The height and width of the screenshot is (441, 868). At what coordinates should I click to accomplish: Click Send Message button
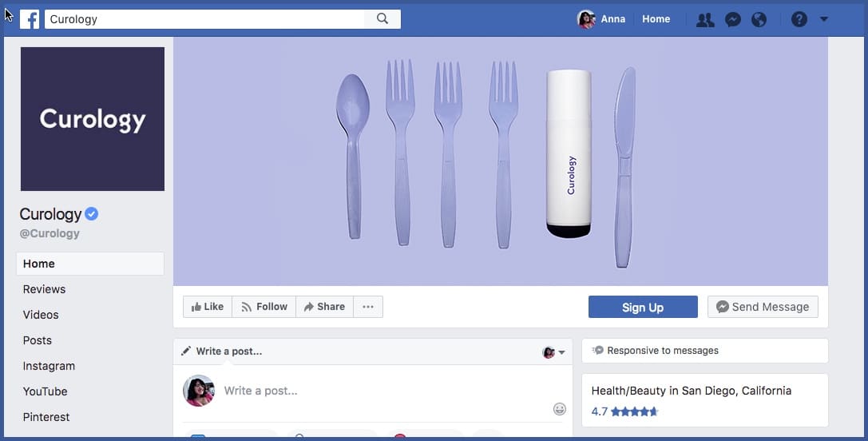click(x=763, y=307)
